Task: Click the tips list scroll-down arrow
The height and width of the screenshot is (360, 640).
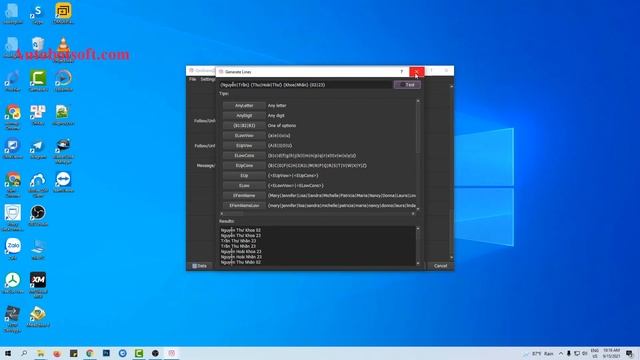Action: (x=418, y=209)
